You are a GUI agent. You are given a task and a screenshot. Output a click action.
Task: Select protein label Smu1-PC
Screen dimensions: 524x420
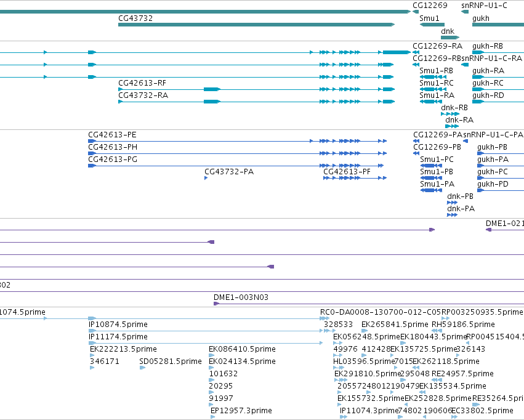[437, 160]
